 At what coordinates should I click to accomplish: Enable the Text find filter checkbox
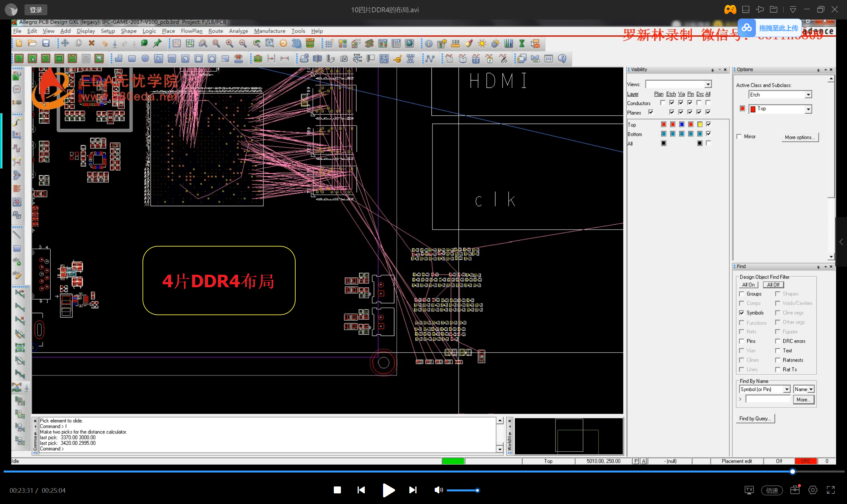point(778,351)
